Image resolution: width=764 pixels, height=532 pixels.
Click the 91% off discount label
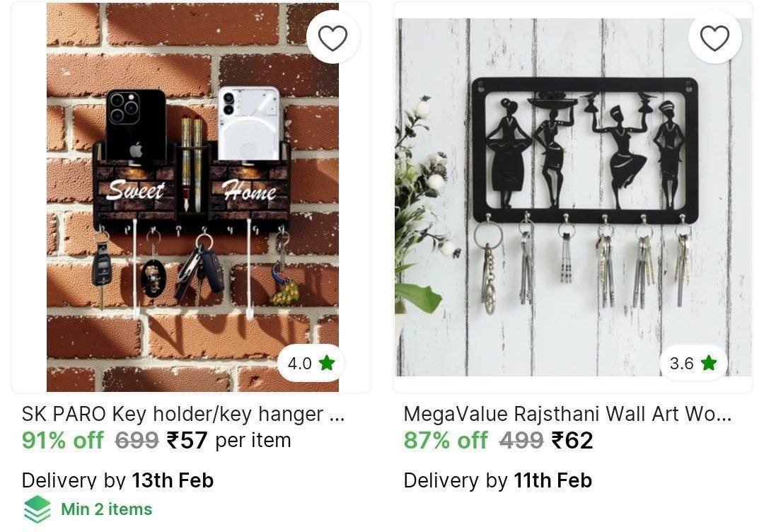[x=63, y=441]
